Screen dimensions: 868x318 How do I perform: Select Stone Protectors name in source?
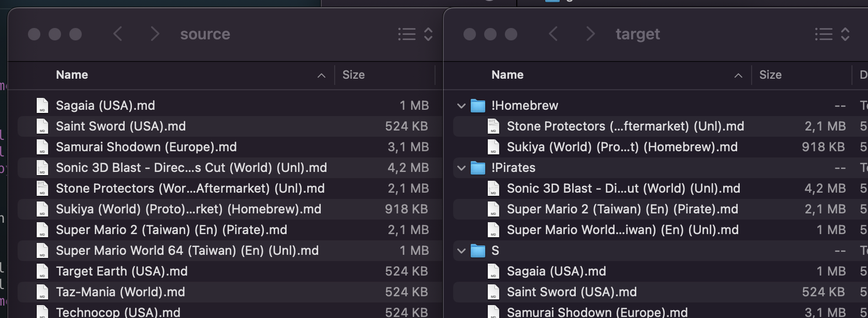tap(190, 189)
